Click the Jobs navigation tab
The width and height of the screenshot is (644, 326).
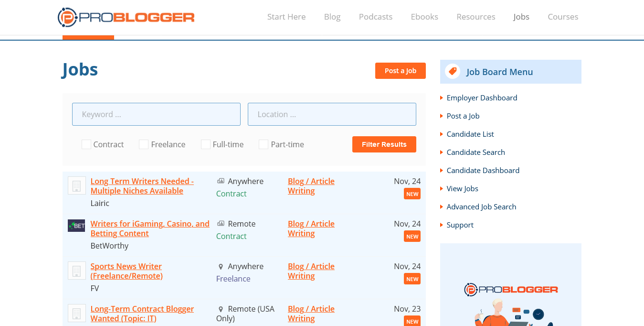coord(521,17)
